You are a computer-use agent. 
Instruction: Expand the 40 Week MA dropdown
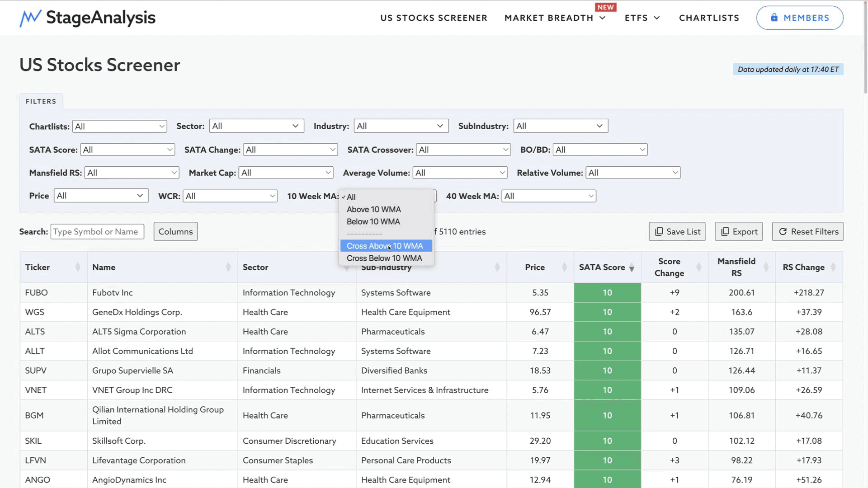click(548, 196)
